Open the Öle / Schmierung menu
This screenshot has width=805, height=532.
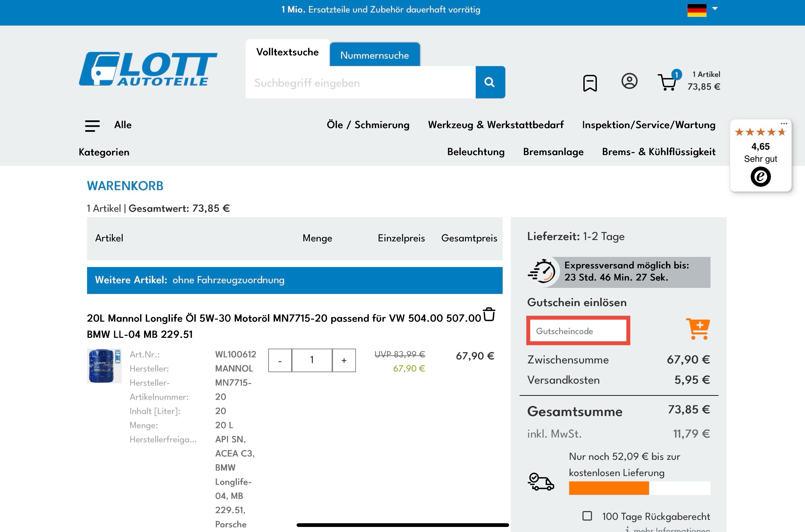(368, 125)
